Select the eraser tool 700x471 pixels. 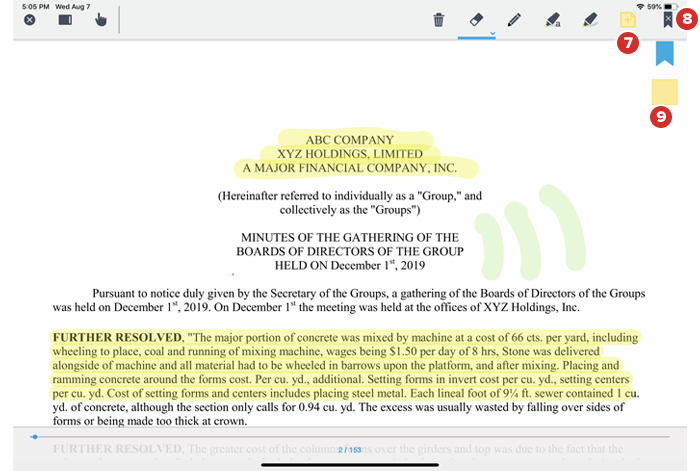[476, 20]
